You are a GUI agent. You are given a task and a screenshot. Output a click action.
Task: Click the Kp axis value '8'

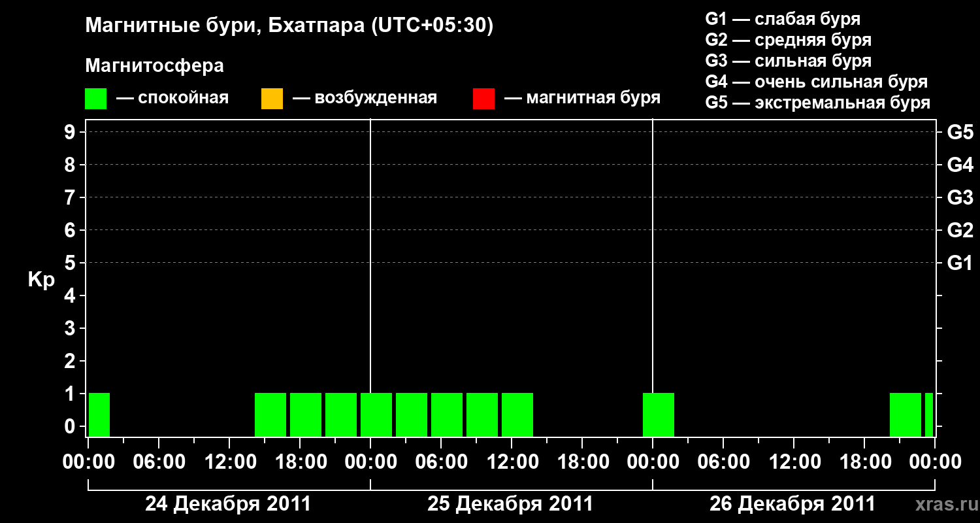point(71,165)
